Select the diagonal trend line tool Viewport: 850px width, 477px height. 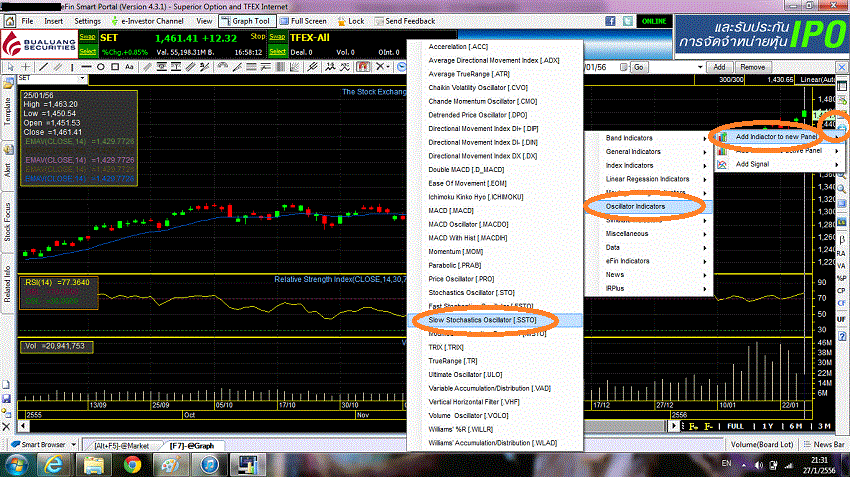point(43,67)
